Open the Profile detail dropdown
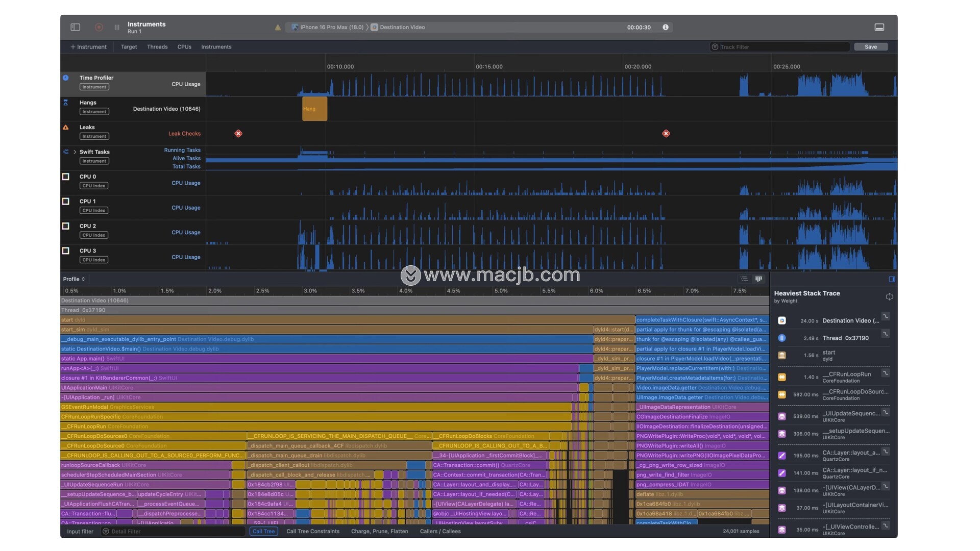 (x=74, y=279)
